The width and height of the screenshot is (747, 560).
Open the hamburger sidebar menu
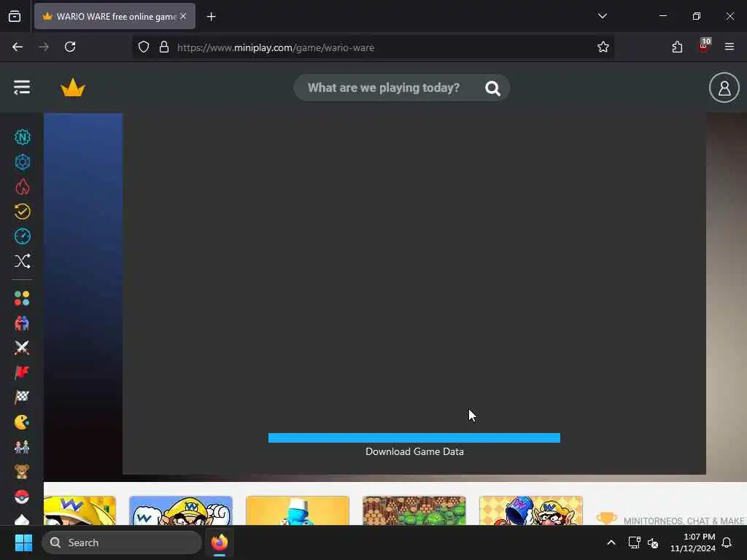pos(22,87)
